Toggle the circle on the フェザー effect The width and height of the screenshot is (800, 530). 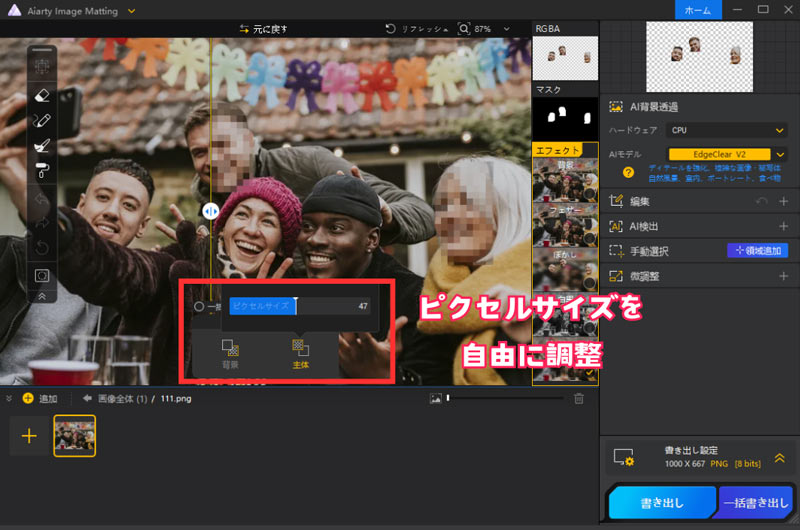[590, 238]
